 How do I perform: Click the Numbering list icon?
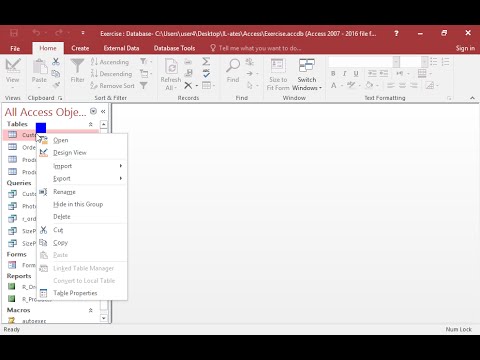(445, 62)
